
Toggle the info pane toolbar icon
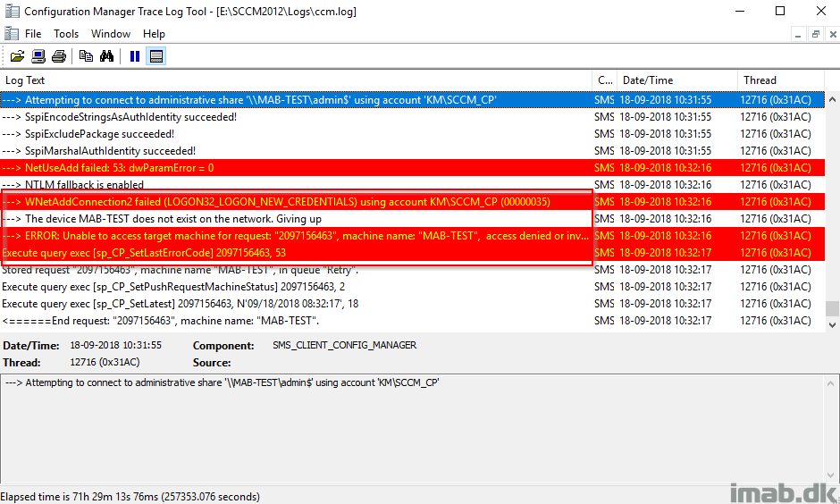[155, 56]
